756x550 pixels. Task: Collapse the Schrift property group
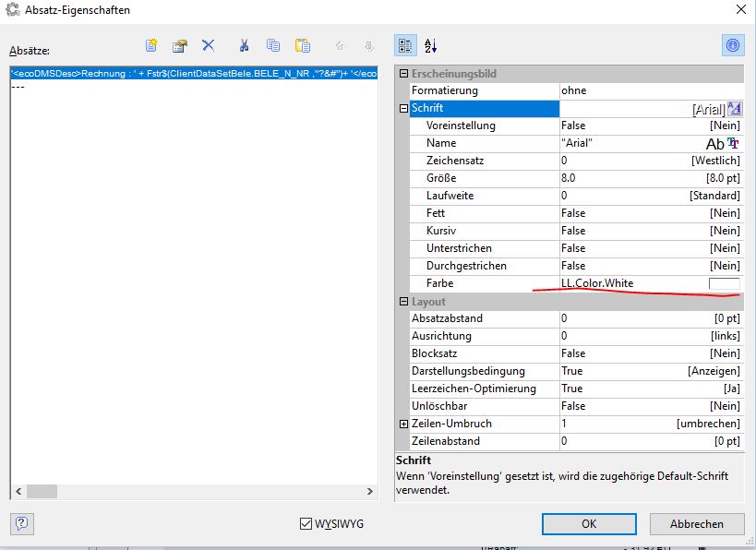(x=403, y=108)
